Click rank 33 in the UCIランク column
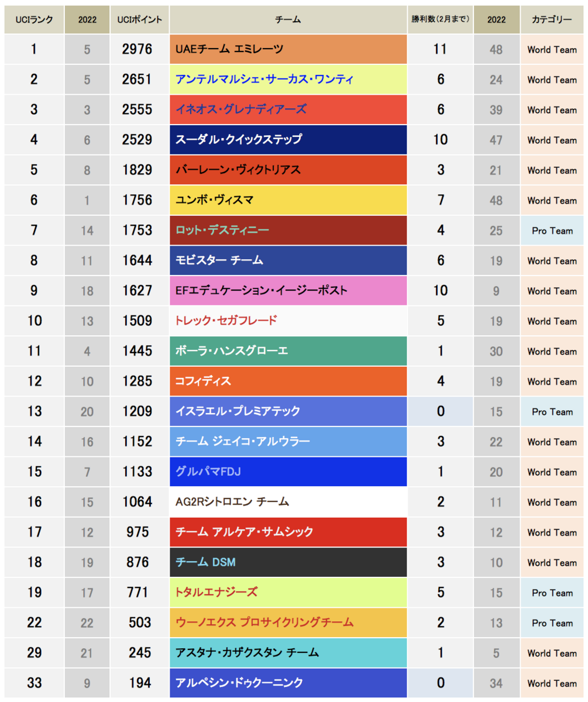 tap(33, 683)
